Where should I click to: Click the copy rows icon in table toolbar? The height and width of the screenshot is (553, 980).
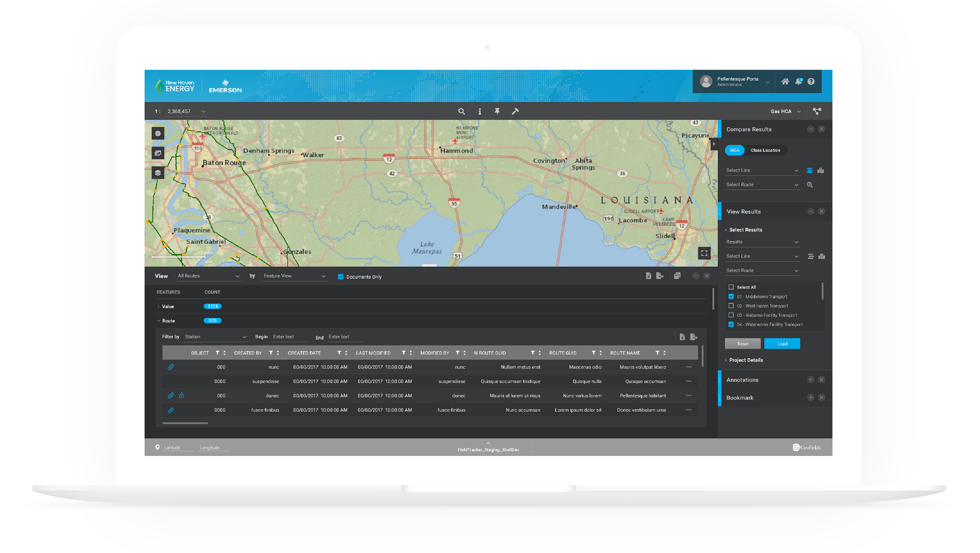(678, 276)
